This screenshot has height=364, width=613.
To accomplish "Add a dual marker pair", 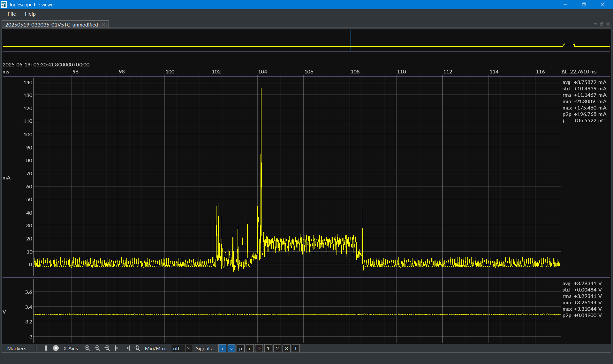I will click(46, 348).
